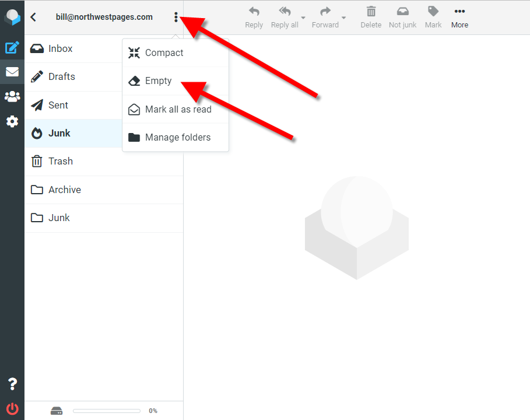The image size is (530, 420).
Task: Click the 0% quota text
Action: point(153,411)
